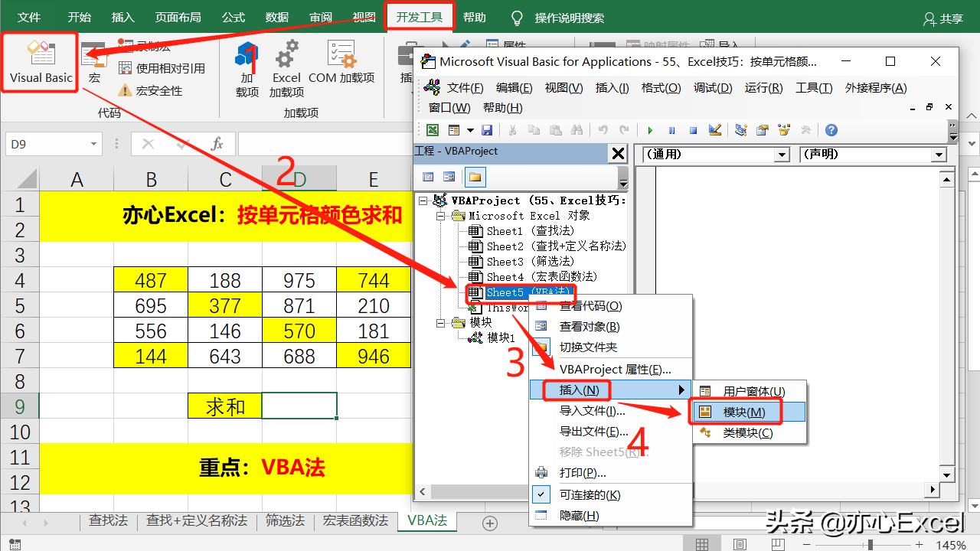Collapse the VBAProject root node
The image size is (980, 551).
[424, 201]
